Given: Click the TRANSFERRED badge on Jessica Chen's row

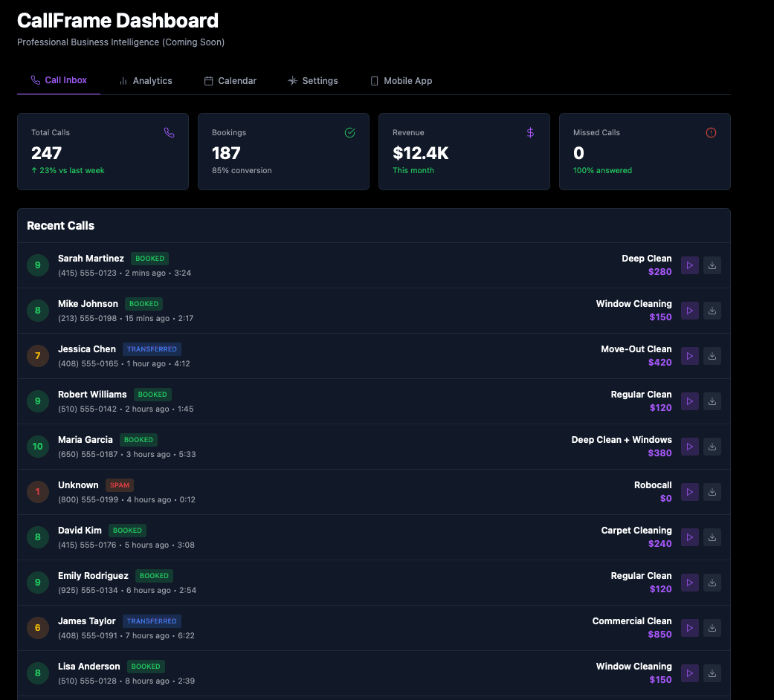Looking at the screenshot, I should tap(152, 349).
